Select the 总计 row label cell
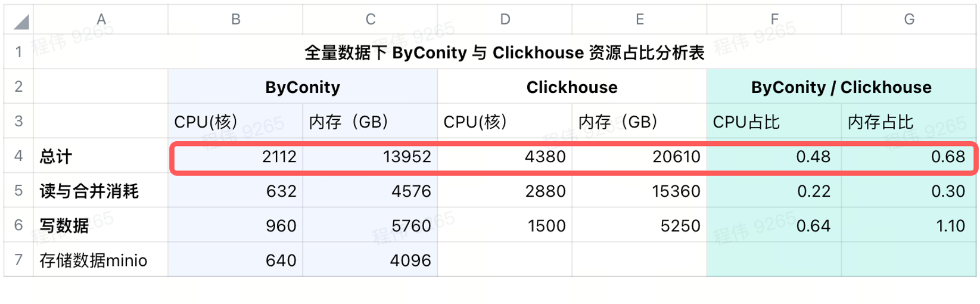Image resolution: width=980 pixels, height=304 pixels. tap(101, 156)
